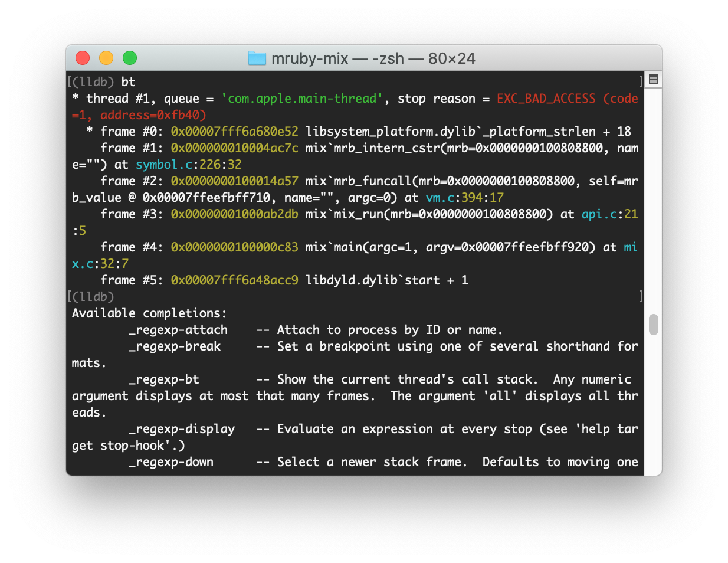Click the folder icon in the title bar

257,58
